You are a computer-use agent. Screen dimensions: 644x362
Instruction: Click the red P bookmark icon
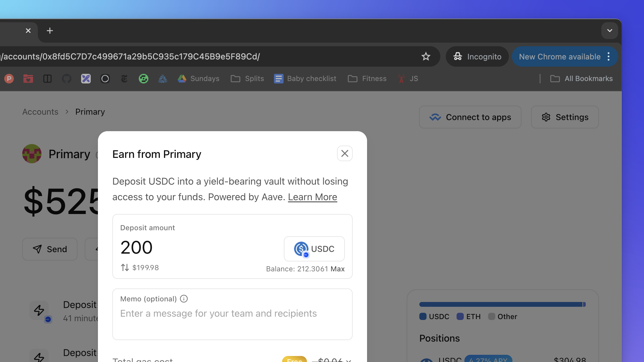point(9,79)
